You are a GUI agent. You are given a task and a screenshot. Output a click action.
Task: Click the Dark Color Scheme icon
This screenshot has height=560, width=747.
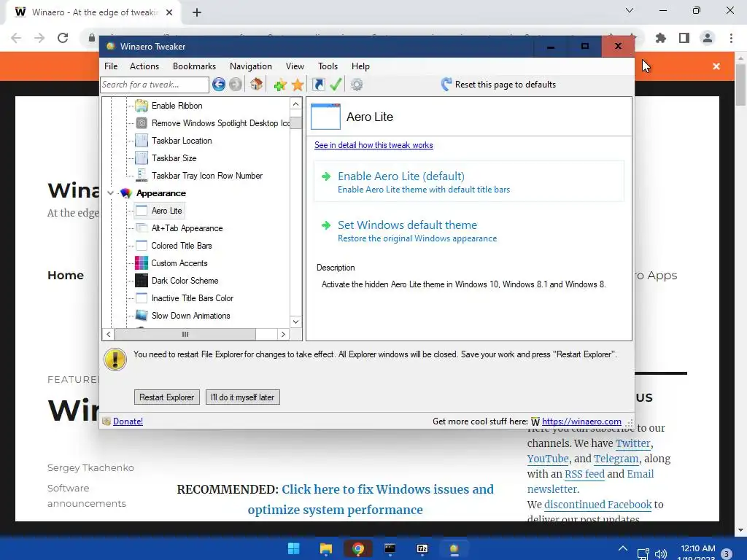[142, 281]
